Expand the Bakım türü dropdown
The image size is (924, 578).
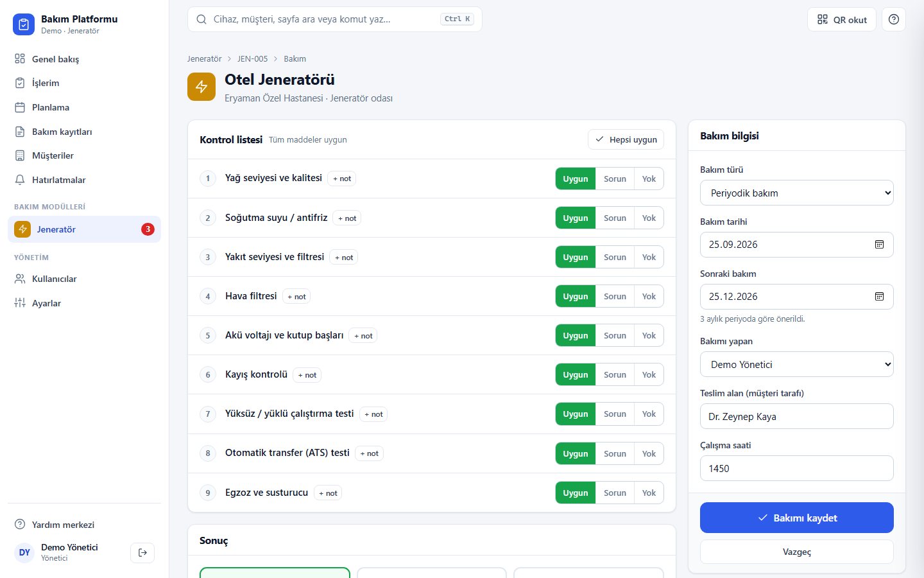797,193
